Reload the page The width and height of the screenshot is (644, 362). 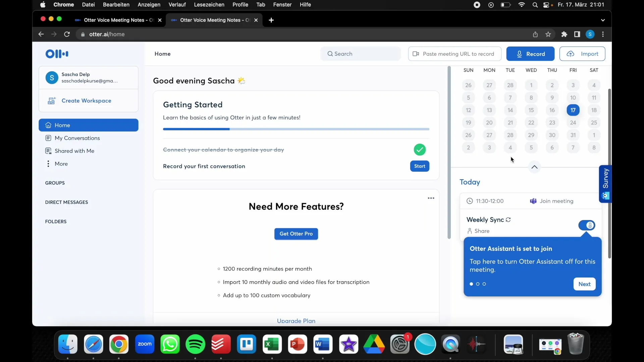pos(67,34)
